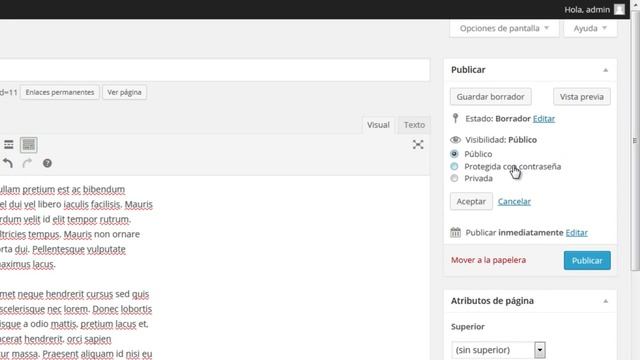640x360 pixels.
Task: Switch to the Visual editor tab
Action: click(378, 125)
